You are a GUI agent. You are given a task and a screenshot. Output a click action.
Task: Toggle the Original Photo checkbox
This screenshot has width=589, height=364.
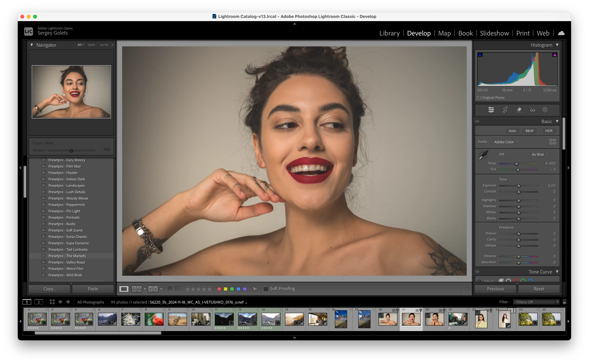click(479, 98)
